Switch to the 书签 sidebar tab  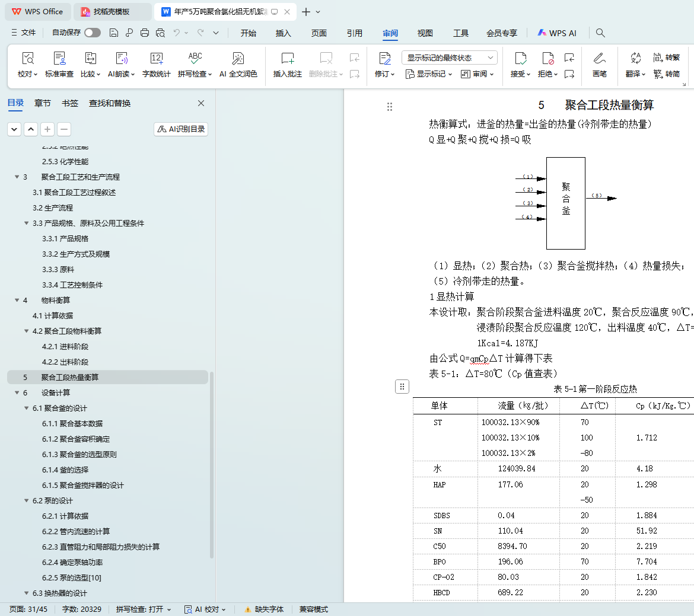click(70, 103)
